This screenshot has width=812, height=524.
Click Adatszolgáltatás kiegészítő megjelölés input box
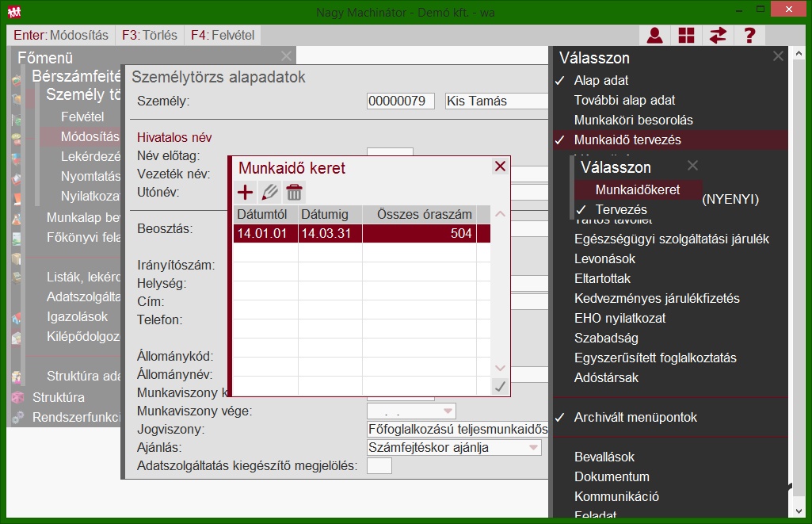(x=379, y=465)
